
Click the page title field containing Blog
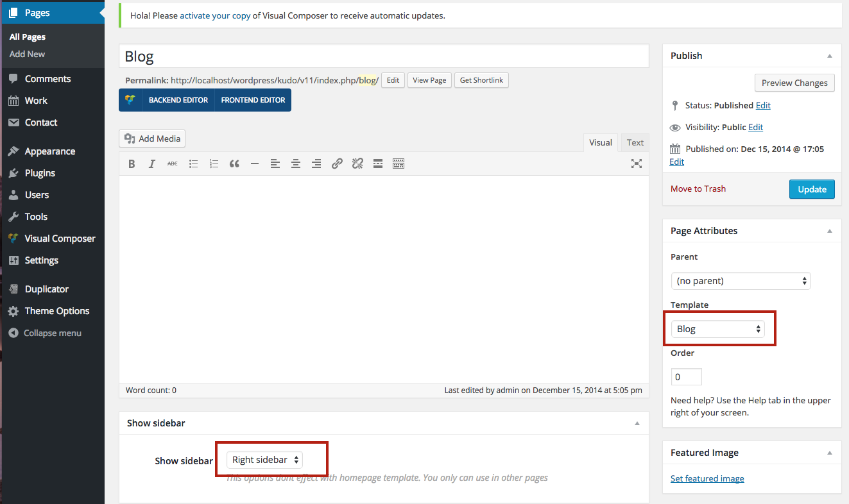point(384,56)
